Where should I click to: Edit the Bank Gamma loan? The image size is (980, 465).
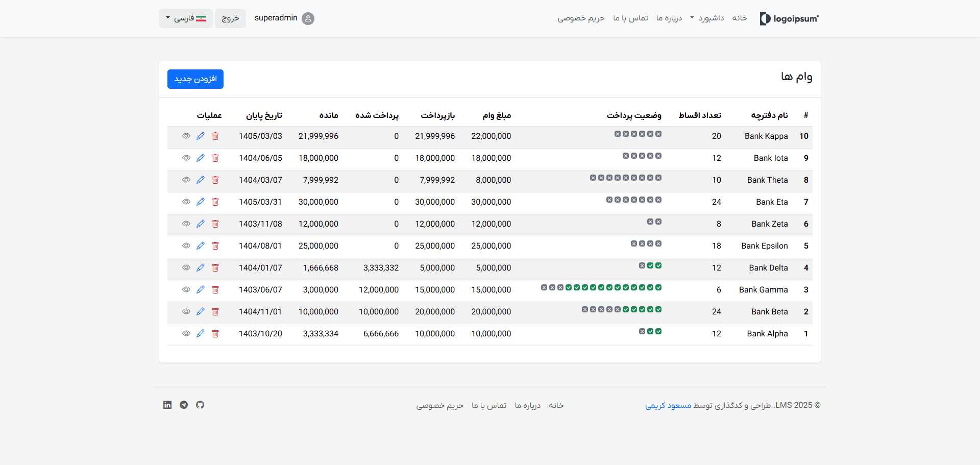click(201, 289)
